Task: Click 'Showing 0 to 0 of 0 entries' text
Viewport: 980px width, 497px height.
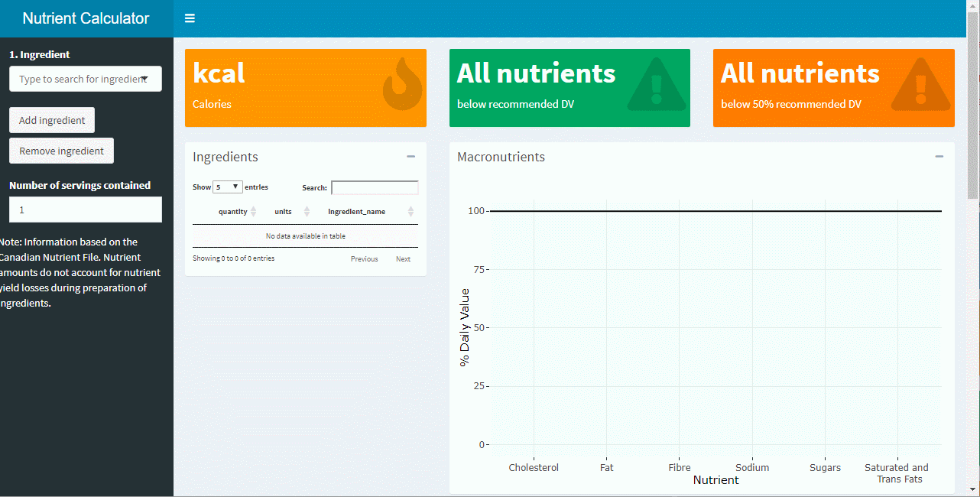Action: click(233, 258)
